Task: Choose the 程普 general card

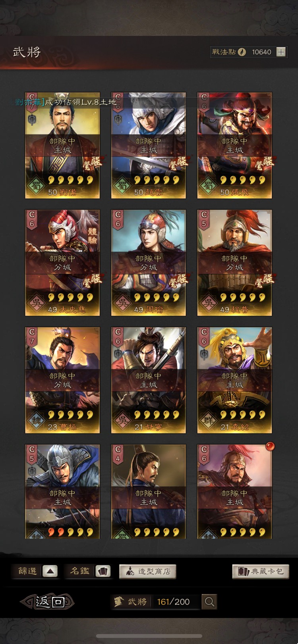Action: pos(235,263)
